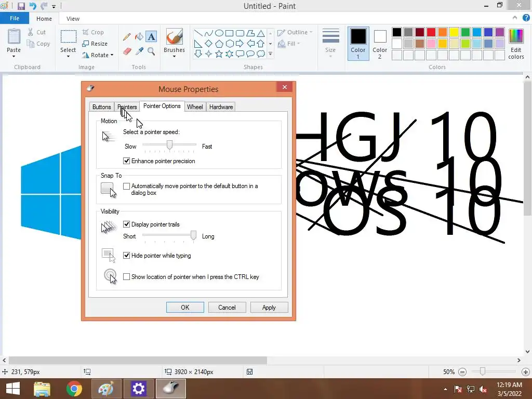532x399 pixels.
Task: Click the pointer trails length slider thumb
Action: [193, 235]
